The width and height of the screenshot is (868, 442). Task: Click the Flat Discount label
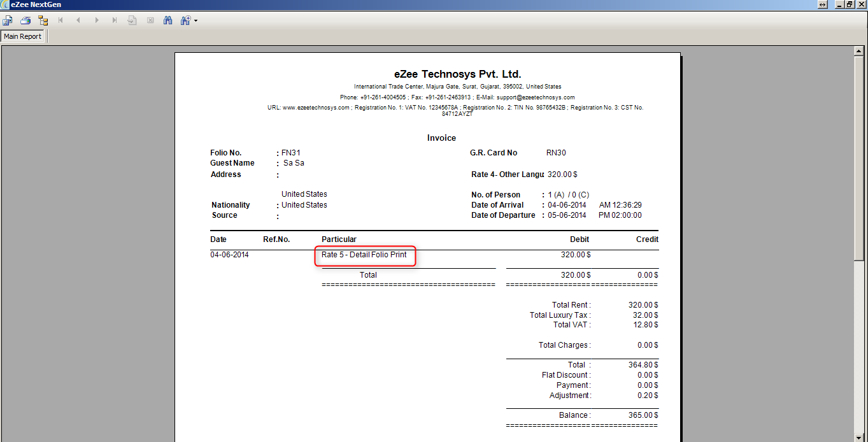click(x=566, y=375)
